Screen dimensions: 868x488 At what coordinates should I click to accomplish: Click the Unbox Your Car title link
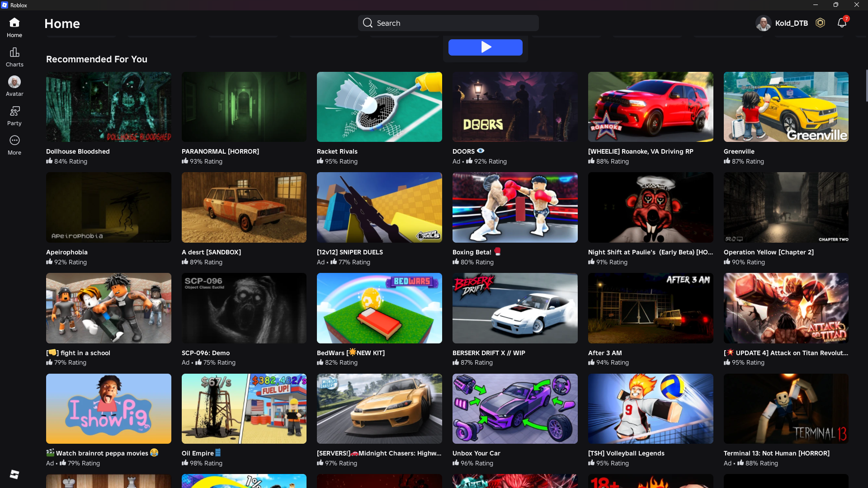pyautogui.click(x=476, y=453)
